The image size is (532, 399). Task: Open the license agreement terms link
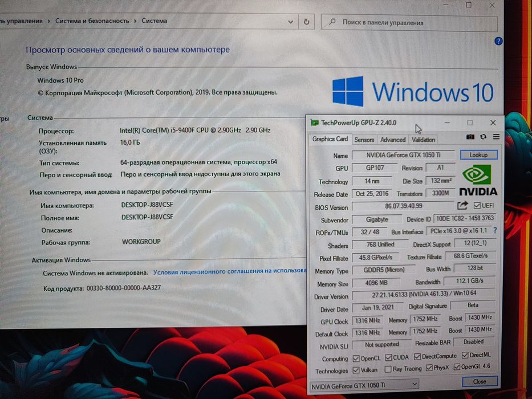click(230, 271)
